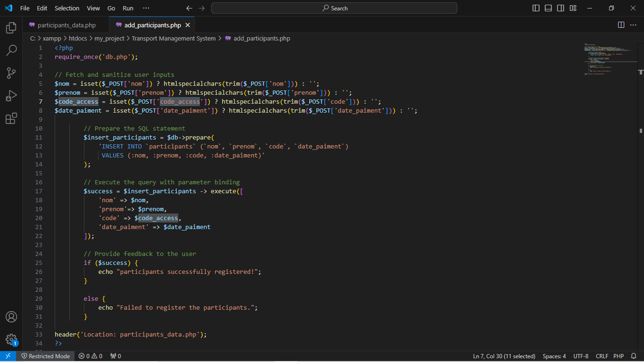644x362 pixels.
Task: Click the xampp breadcrumb segment
Action: [52, 39]
